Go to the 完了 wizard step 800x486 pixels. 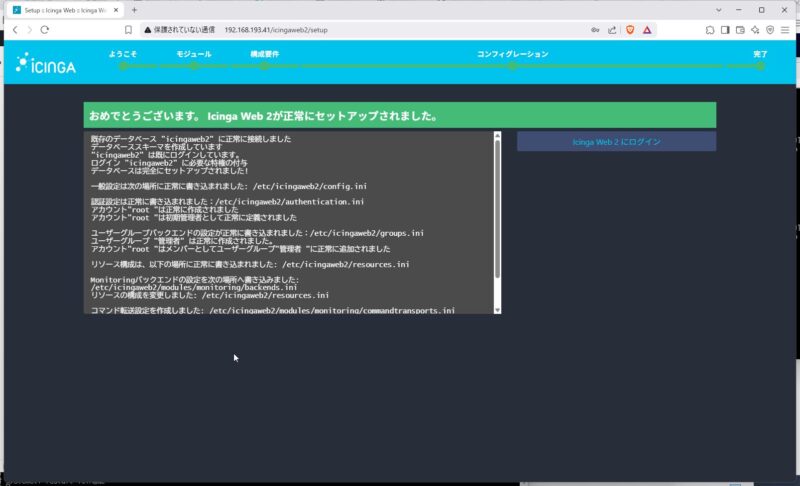(760, 54)
